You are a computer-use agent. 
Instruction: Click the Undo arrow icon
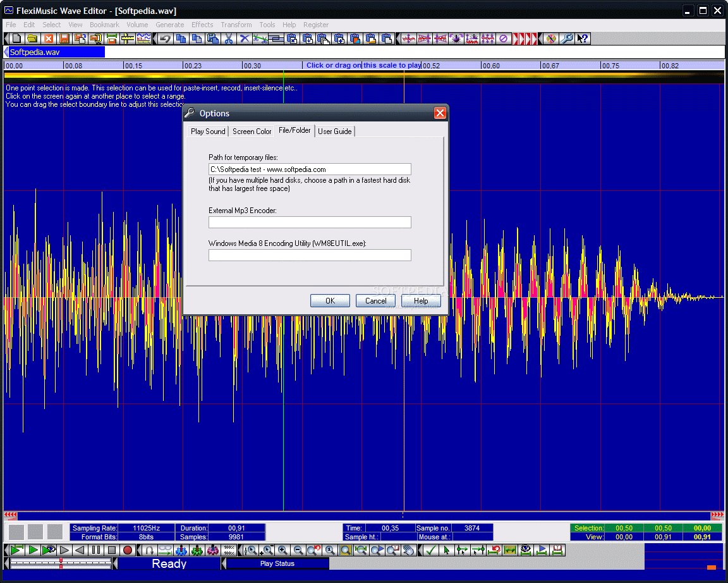click(165, 39)
